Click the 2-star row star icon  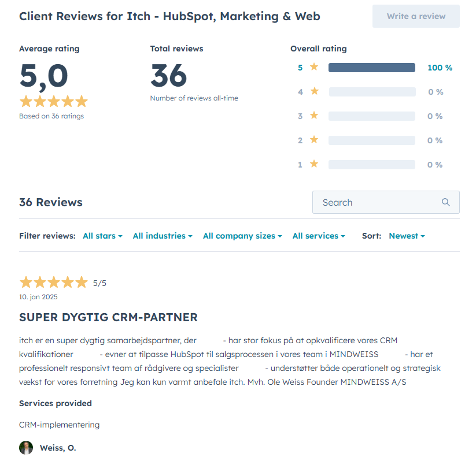pyautogui.click(x=314, y=140)
